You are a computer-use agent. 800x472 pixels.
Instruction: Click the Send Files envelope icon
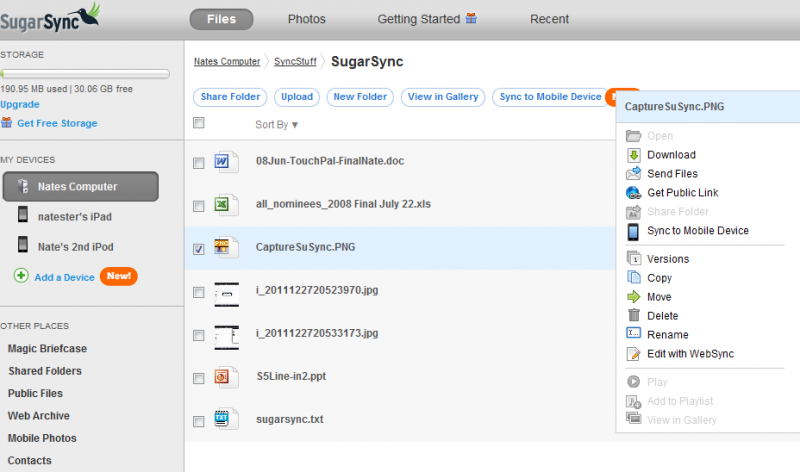[x=633, y=174]
